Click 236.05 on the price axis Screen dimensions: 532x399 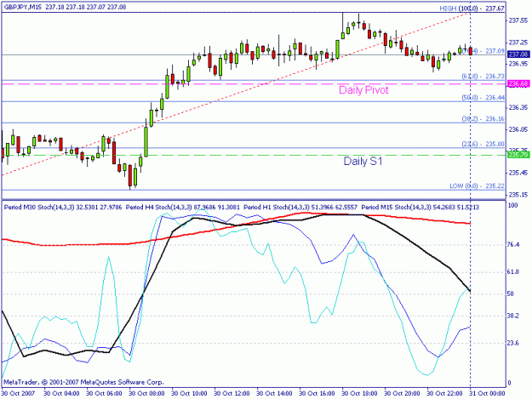[x=518, y=129]
